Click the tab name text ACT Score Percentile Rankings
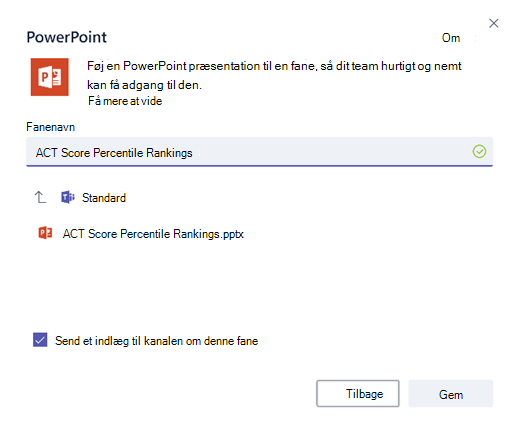 click(x=114, y=153)
